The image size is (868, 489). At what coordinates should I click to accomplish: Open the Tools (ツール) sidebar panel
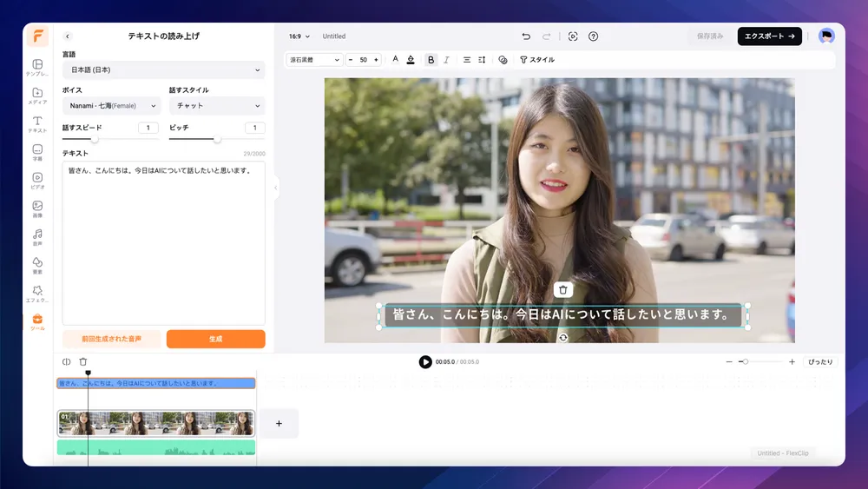37,321
